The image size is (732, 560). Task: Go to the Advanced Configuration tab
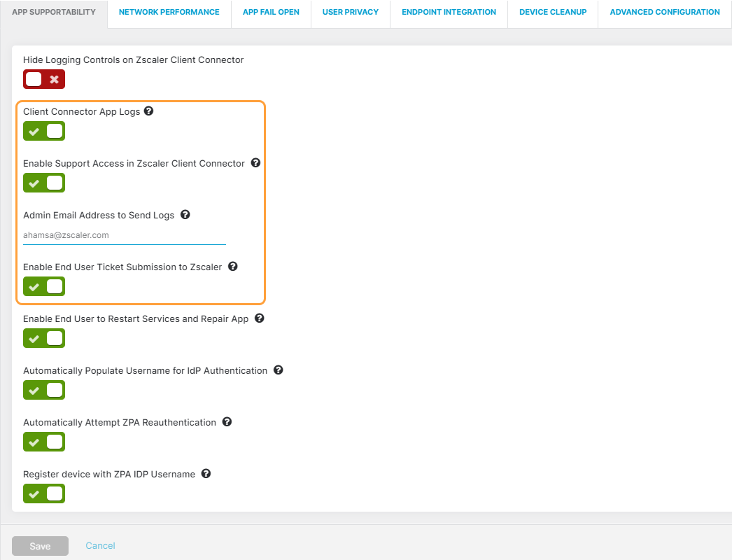pyautogui.click(x=664, y=12)
